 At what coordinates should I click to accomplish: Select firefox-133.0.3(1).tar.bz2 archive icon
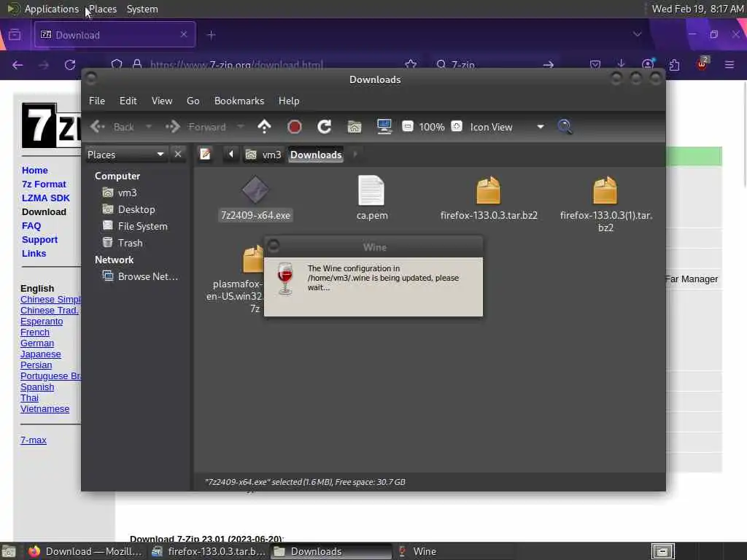(x=605, y=190)
